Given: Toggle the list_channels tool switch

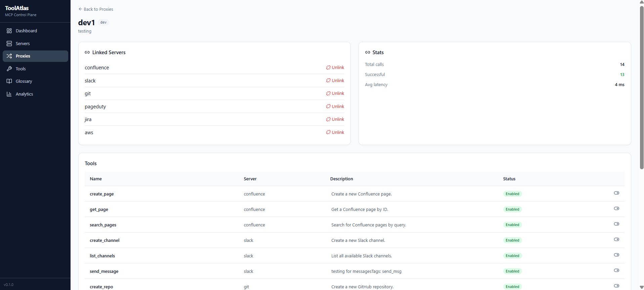Looking at the screenshot, I should tap(616, 255).
